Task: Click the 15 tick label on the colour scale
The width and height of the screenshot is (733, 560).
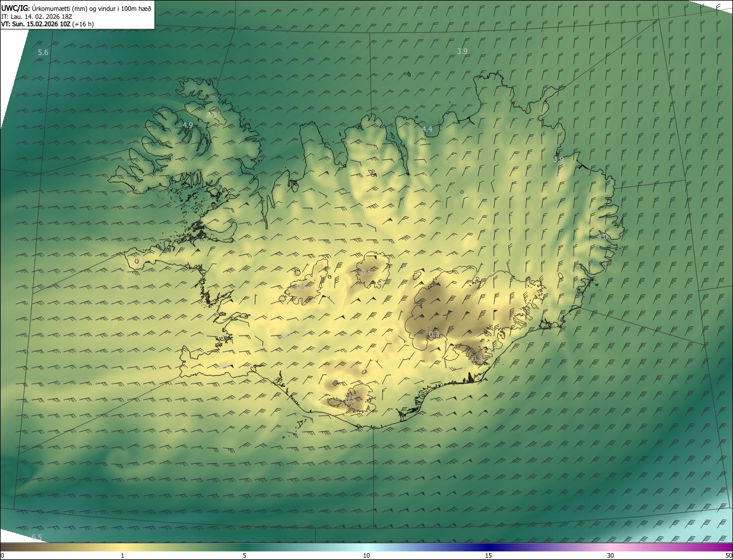Action: tap(488, 555)
